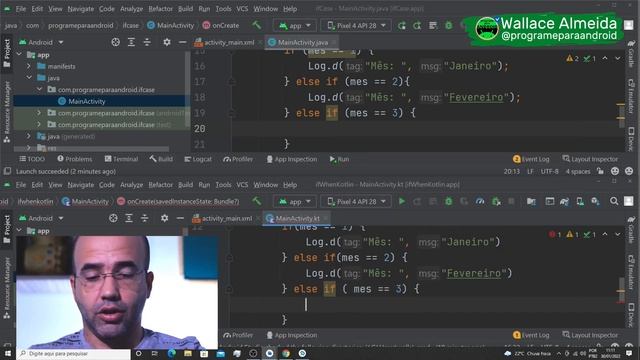Click Select Opened File icon in lower Project panel
This screenshot has height=360, width=640.
(113, 218)
